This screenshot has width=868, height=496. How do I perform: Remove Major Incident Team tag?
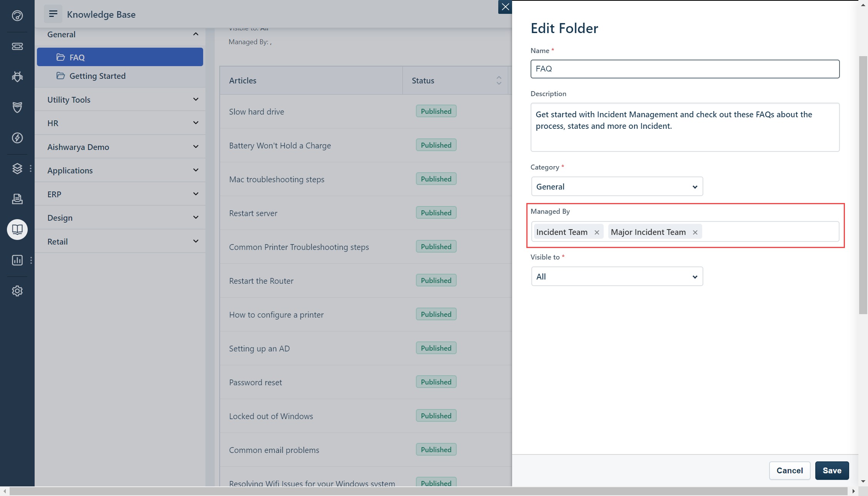[x=695, y=232]
